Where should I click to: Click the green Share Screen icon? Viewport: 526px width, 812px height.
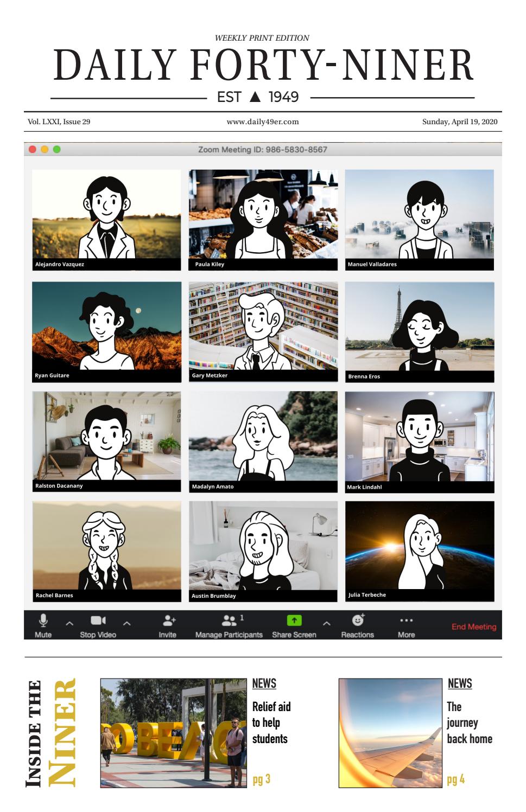tap(294, 621)
